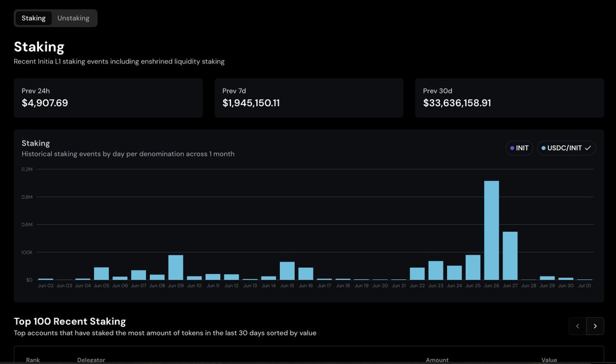Click the Jun 13 axis label
616x364 pixels.
coord(250,286)
